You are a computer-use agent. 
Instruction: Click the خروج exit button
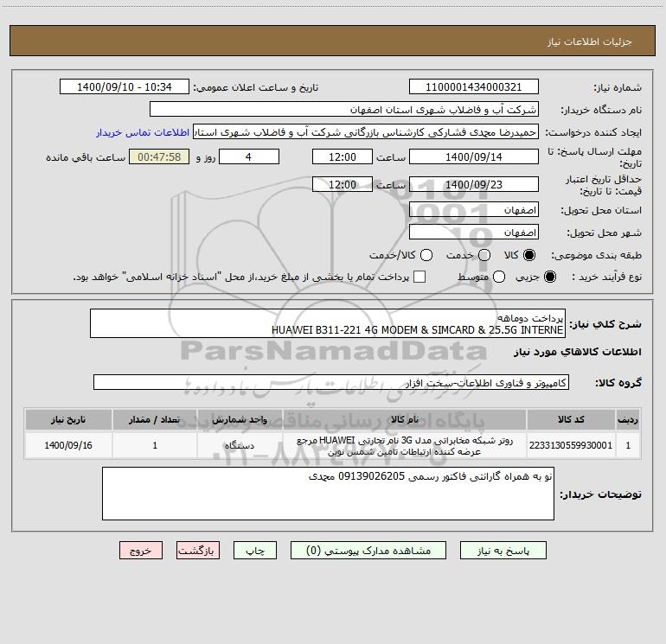pyautogui.click(x=141, y=551)
